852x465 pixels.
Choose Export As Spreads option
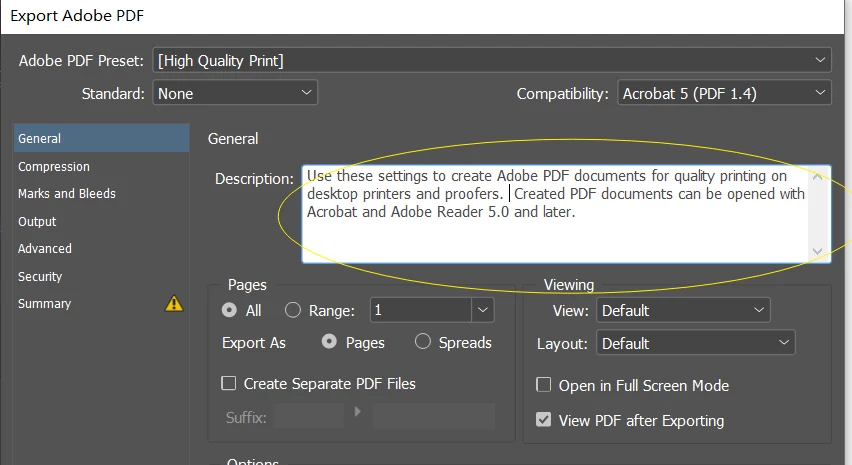click(422, 342)
